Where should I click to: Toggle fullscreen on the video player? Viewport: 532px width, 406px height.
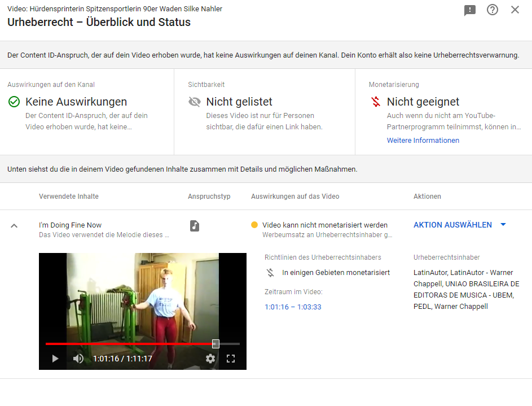click(x=230, y=359)
